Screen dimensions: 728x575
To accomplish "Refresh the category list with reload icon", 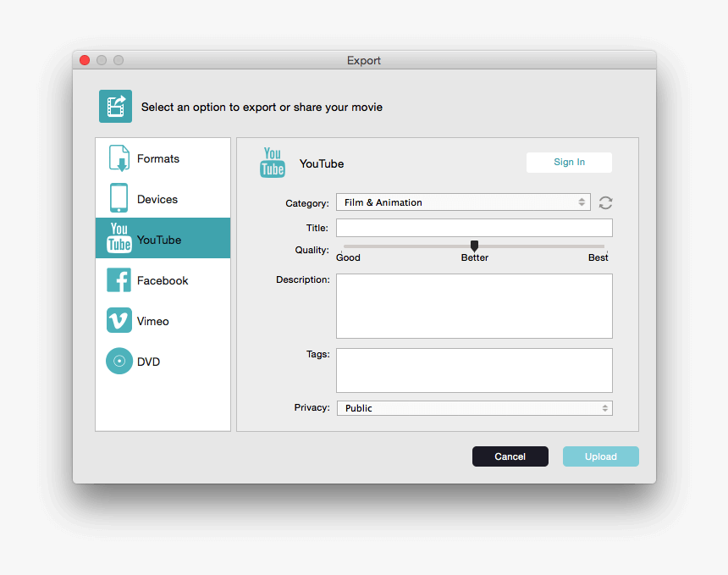I will [605, 202].
